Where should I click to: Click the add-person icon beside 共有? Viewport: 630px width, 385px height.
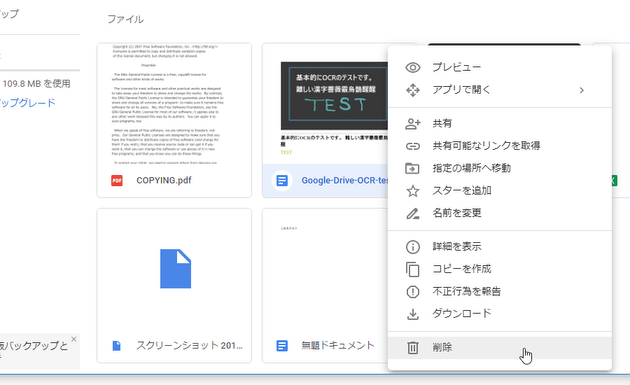pos(413,124)
